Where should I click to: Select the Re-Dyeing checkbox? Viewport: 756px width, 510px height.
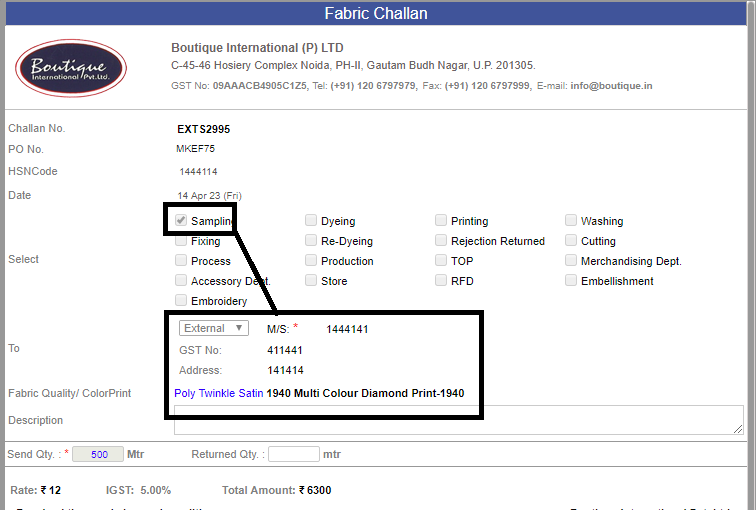[311, 240]
